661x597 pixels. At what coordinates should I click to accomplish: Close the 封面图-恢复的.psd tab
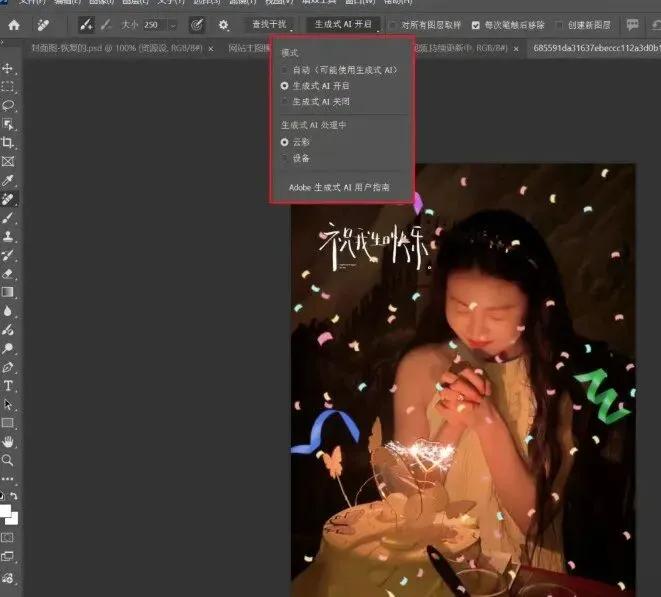pyautogui.click(x=211, y=49)
